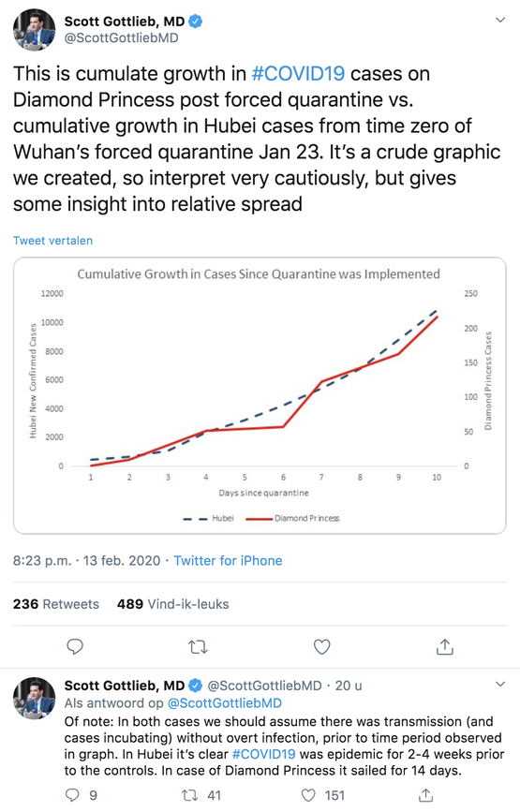The height and width of the screenshot is (812, 520).
Task: Open the cumulative growth chart image
Action: click(x=260, y=395)
